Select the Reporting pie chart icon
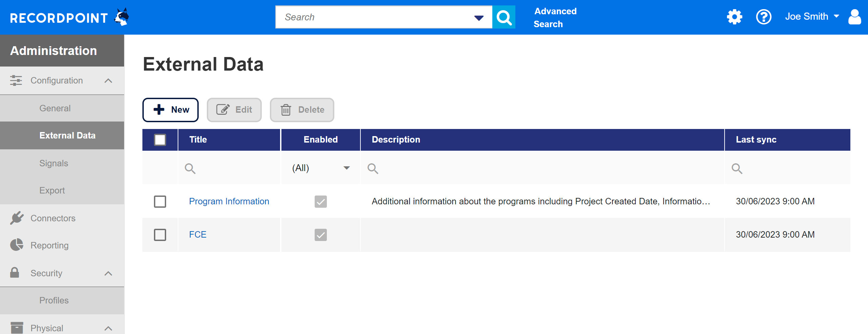Screen dimensions: 868x334 [x=17, y=245]
